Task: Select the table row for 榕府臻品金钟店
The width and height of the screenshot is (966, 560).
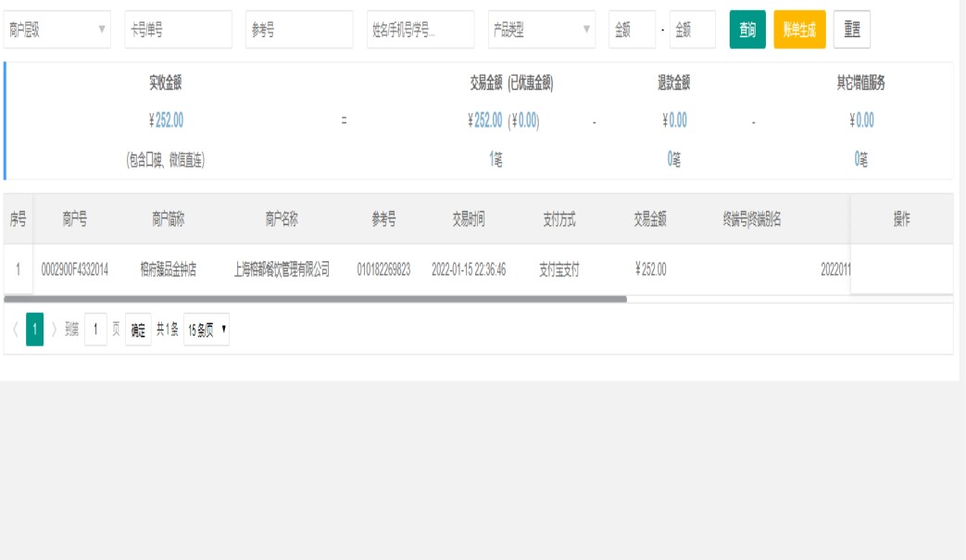Action: [x=168, y=270]
